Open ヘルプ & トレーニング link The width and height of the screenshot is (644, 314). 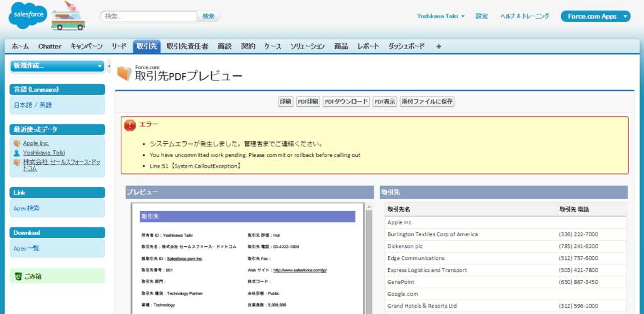(x=525, y=16)
